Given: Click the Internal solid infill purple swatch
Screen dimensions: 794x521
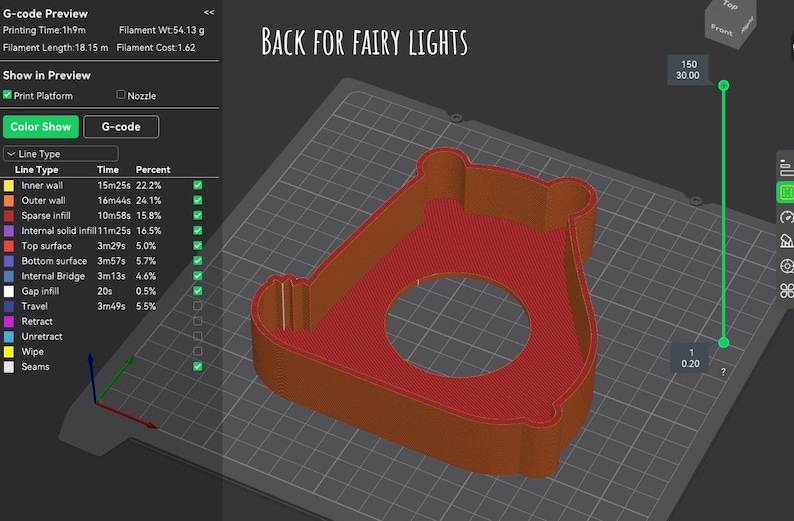Looking at the screenshot, I should (x=9, y=231).
